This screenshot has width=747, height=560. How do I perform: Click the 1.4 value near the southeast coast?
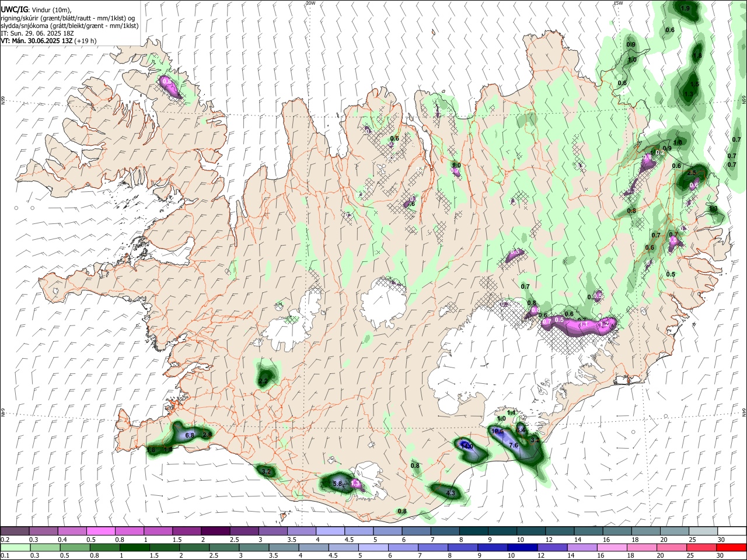tap(511, 412)
